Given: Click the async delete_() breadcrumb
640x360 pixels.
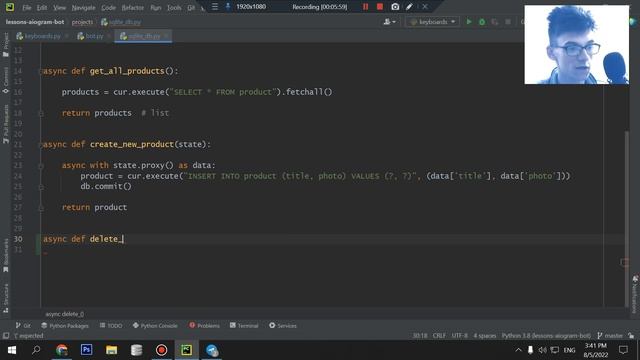Looking at the screenshot, I should [x=64, y=314].
